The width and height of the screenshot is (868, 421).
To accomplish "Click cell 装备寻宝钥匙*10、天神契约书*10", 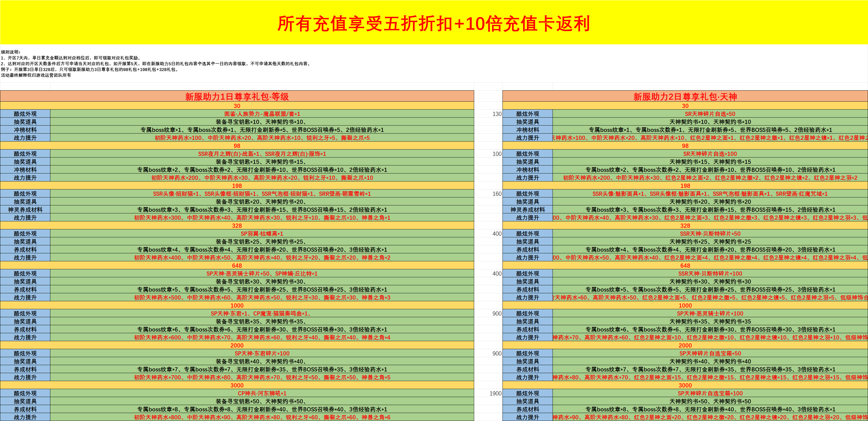I will (x=262, y=122).
